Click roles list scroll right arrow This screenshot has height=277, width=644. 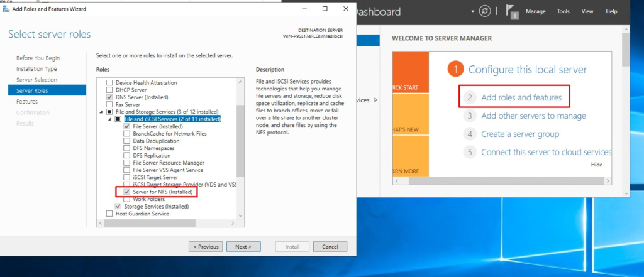pos(233,223)
